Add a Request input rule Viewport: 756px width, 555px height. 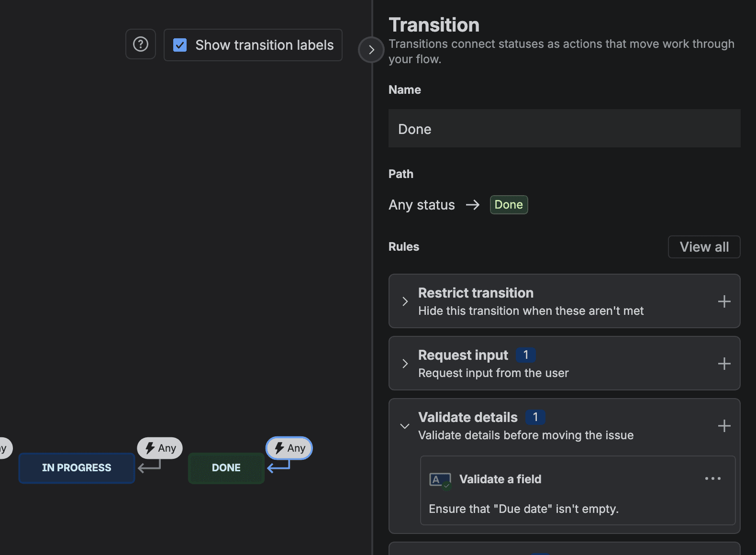click(724, 364)
